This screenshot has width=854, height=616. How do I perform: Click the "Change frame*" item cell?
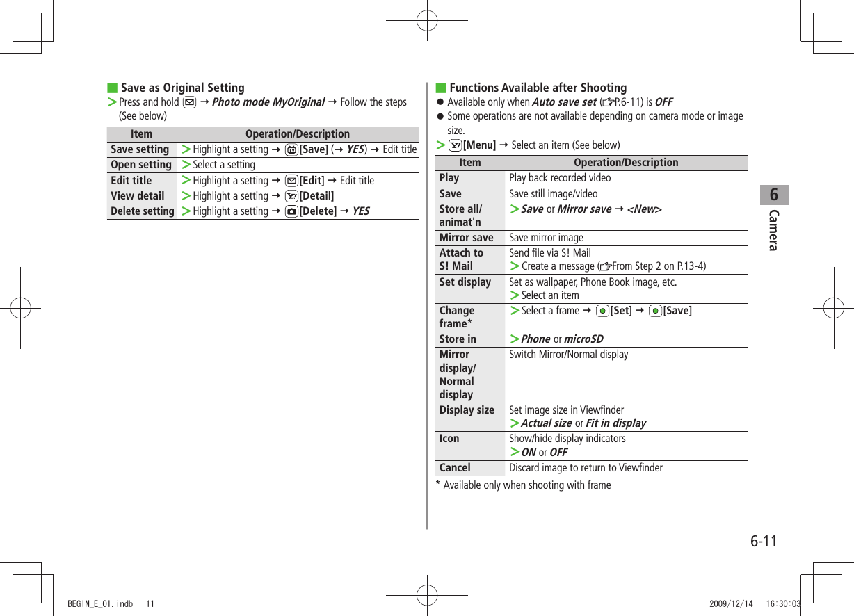tap(470, 317)
